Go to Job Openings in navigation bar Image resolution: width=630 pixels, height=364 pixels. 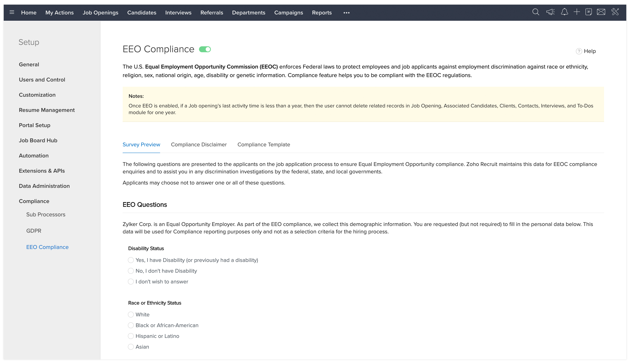pyautogui.click(x=100, y=13)
